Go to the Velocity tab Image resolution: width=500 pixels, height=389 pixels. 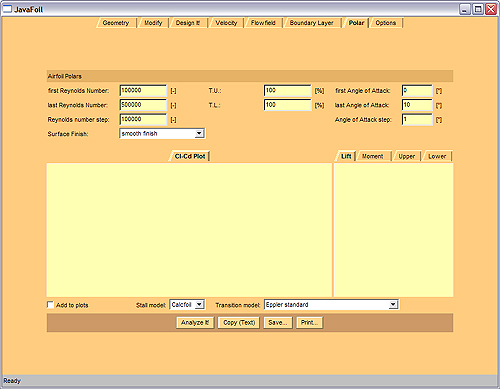[226, 23]
